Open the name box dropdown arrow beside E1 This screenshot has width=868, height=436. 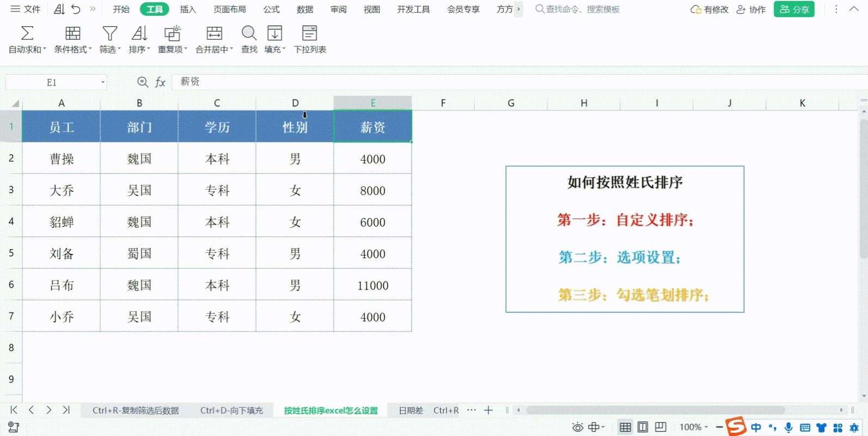coord(103,82)
